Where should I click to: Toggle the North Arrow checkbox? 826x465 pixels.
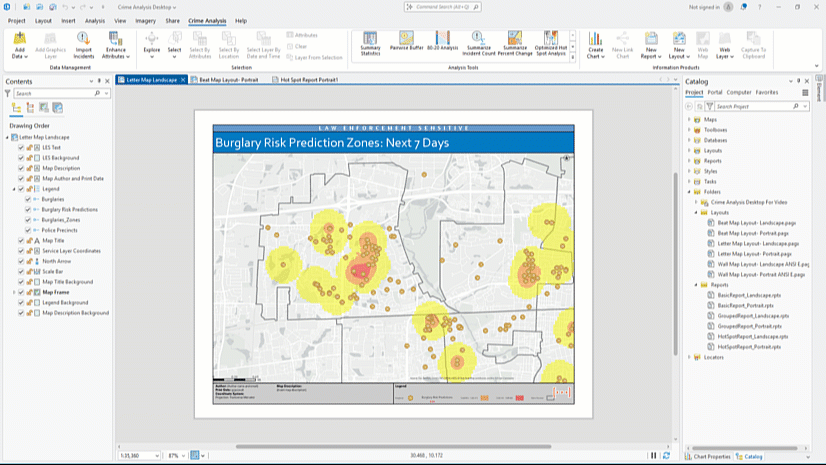(21, 261)
